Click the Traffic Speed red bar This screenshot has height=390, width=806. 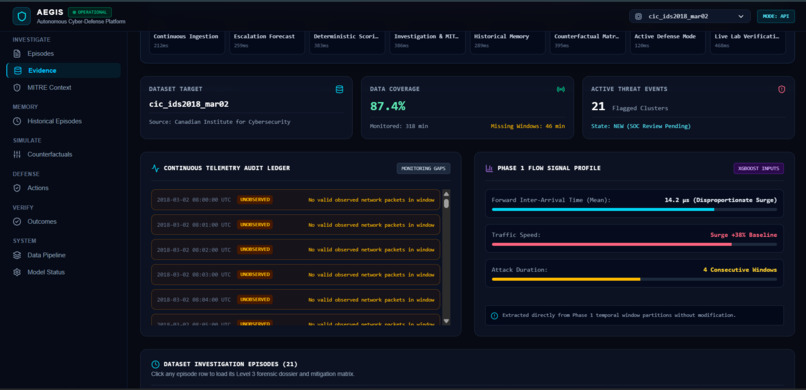tap(612, 244)
